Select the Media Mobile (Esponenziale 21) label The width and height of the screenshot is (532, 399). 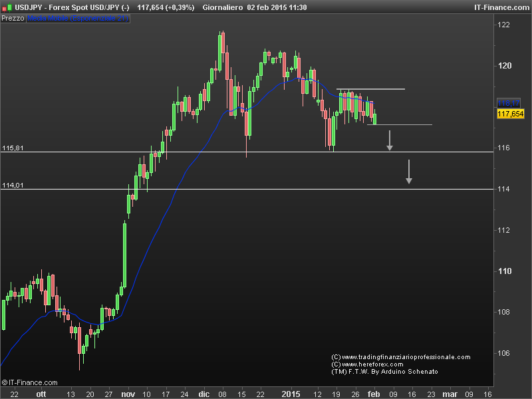pyautogui.click(x=78, y=19)
